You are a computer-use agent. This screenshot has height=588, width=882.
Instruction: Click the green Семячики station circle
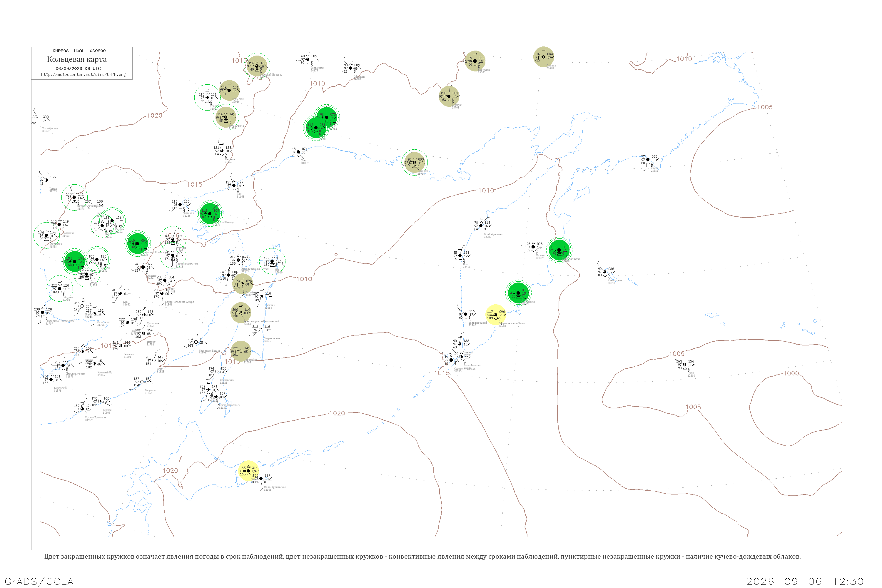[518, 293]
